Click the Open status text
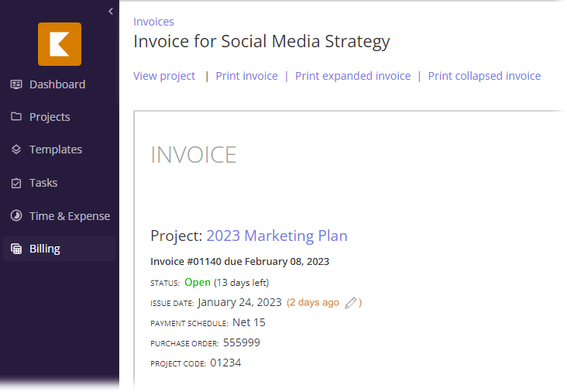Viewport: 567px width, 392px height. (198, 283)
